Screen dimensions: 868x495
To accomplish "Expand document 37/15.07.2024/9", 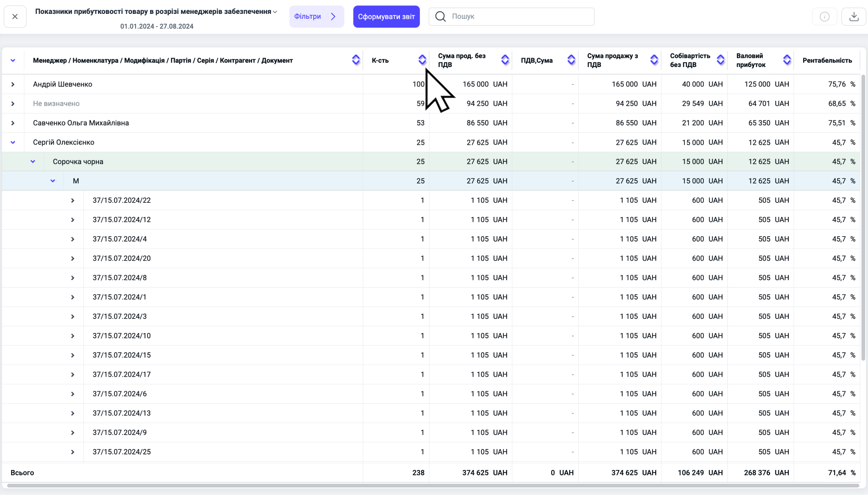I will (73, 433).
